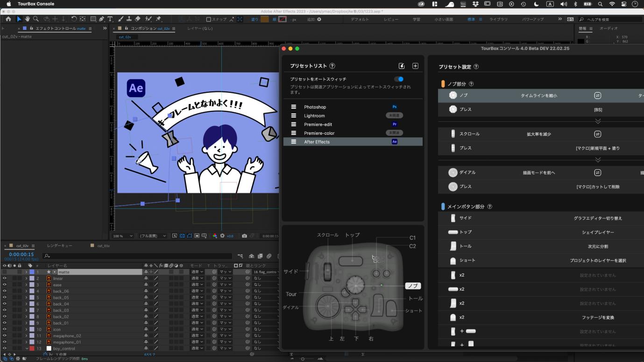Switch to the cut_01v timeline tab
644x362 pixels.
(x=104, y=245)
